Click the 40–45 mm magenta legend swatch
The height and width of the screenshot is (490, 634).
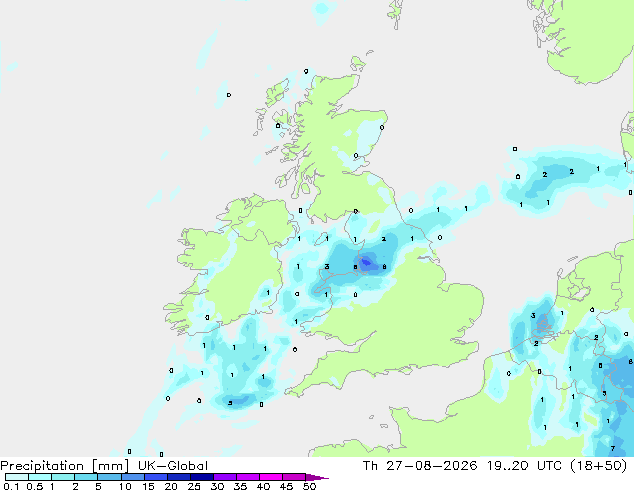pyautogui.click(x=271, y=477)
